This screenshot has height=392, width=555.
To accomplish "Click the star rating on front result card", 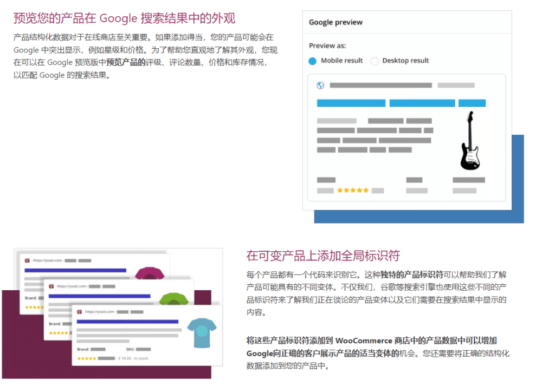I will (x=86, y=358).
